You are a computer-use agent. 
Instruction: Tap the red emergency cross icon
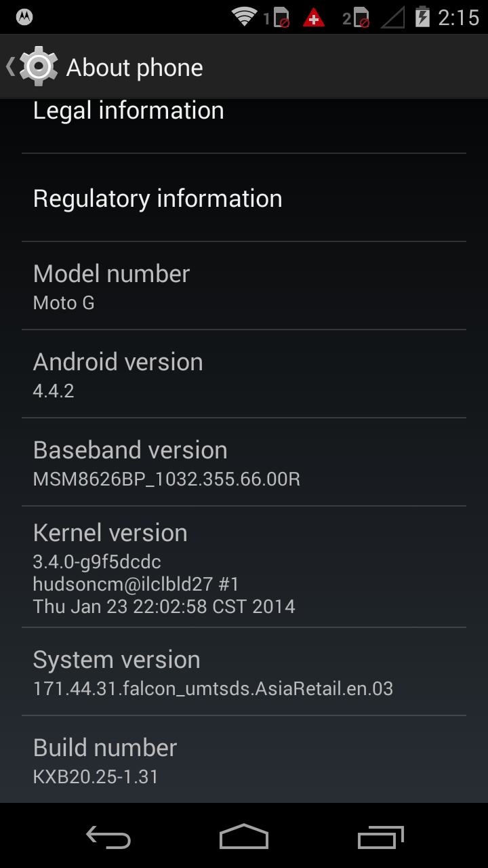click(x=313, y=18)
